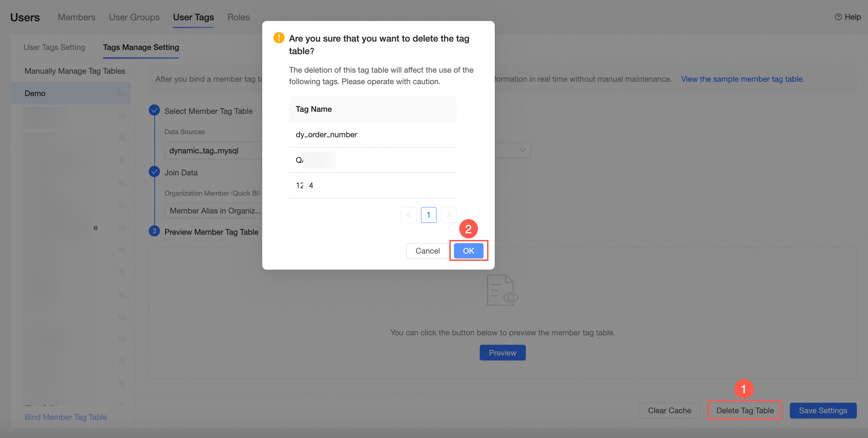Viewport: 868px width, 438px height.
Task: Click the Join Data step checkmark icon
Action: (x=154, y=172)
